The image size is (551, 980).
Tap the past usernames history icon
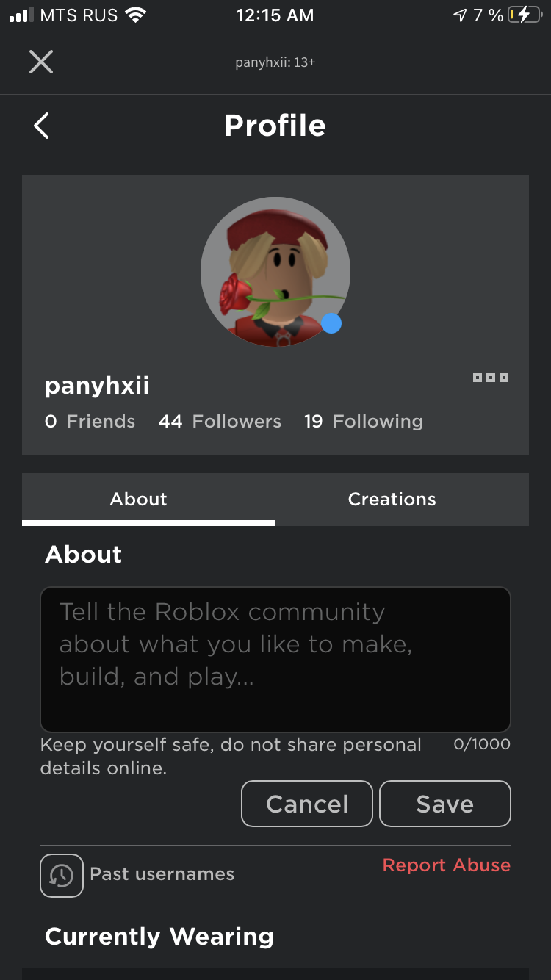click(62, 875)
